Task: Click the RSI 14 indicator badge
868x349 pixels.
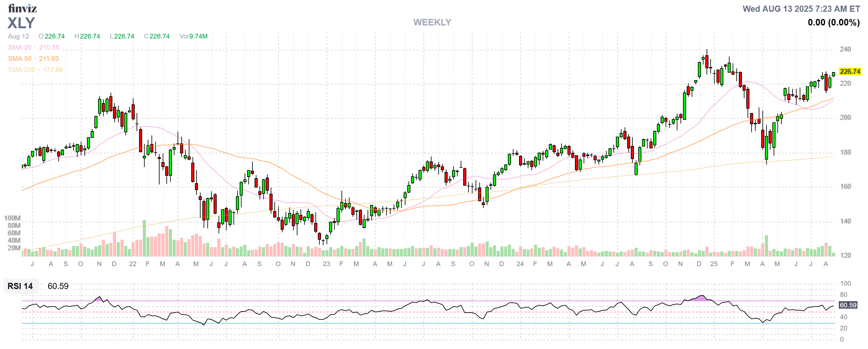Action: point(20,286)
